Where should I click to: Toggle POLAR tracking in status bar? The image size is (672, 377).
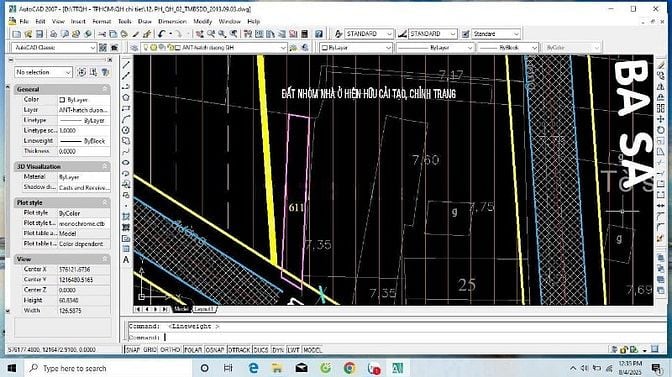point(193,350)
